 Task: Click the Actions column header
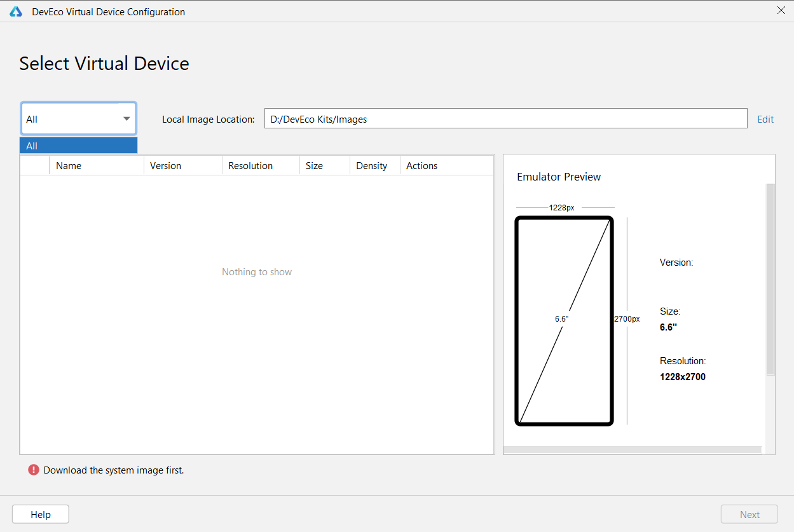click(447, 165)
